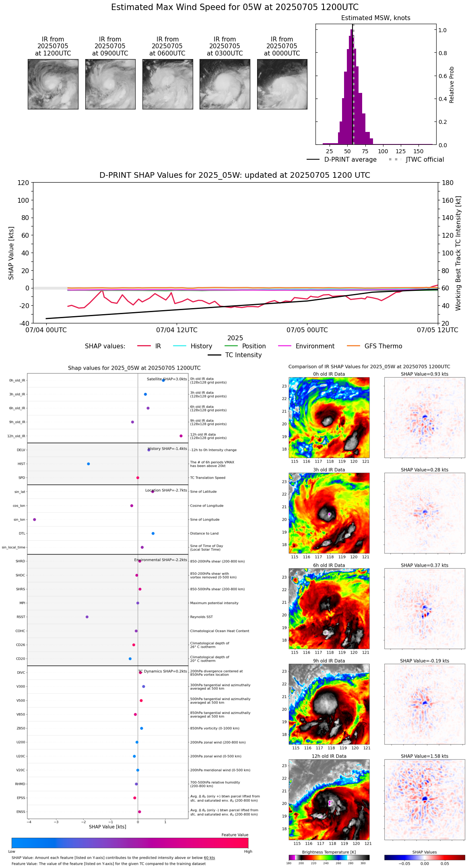The image size is (470, 868).
Task: Select the IR thumbnail from 0600UTC
Action: (167, 84)
